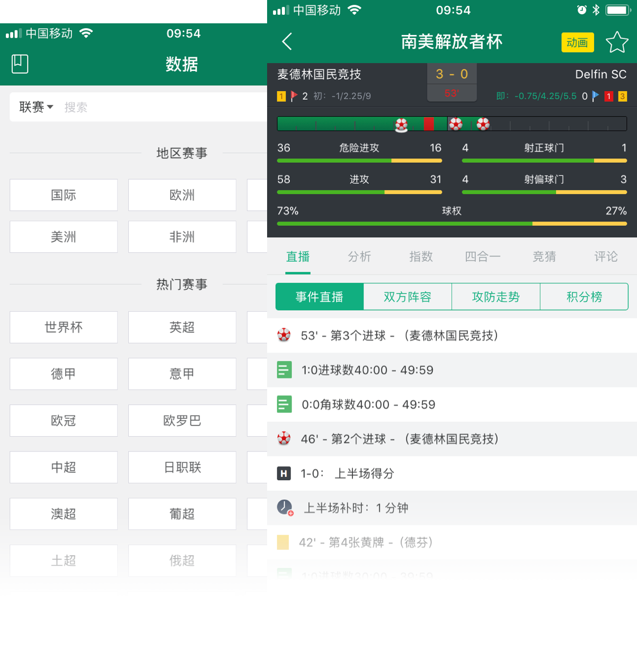Open the 葡超 league
The height and width of the screenshot is (672, 637).
pyautogui.click(x=182, y=514)
